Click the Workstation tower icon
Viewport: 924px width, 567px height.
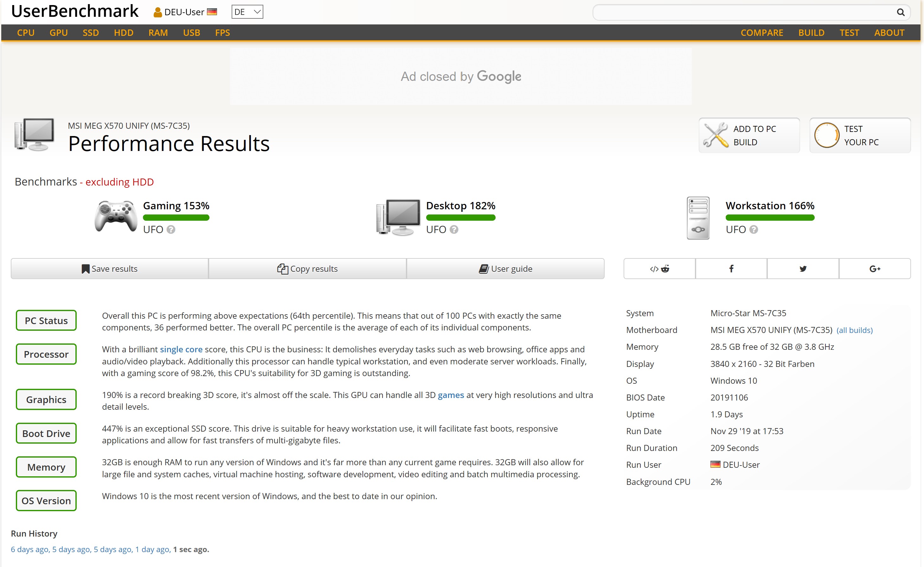click(x=698, y=218)
